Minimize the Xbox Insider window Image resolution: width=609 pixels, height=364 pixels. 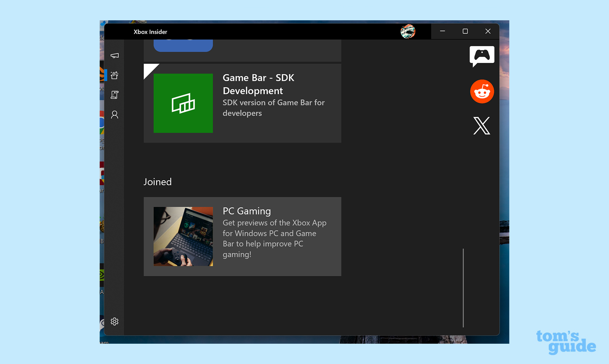[x=442, y=31]
